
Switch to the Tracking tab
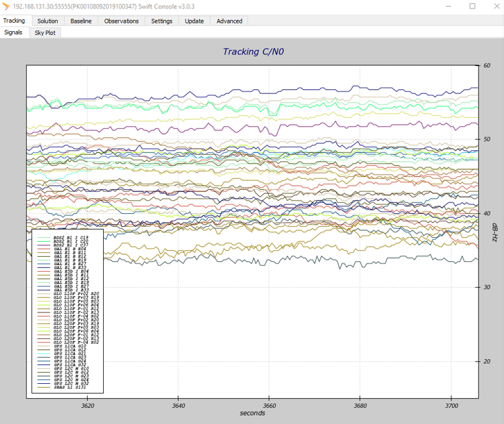pyautogui.click(x=14, y=21)
